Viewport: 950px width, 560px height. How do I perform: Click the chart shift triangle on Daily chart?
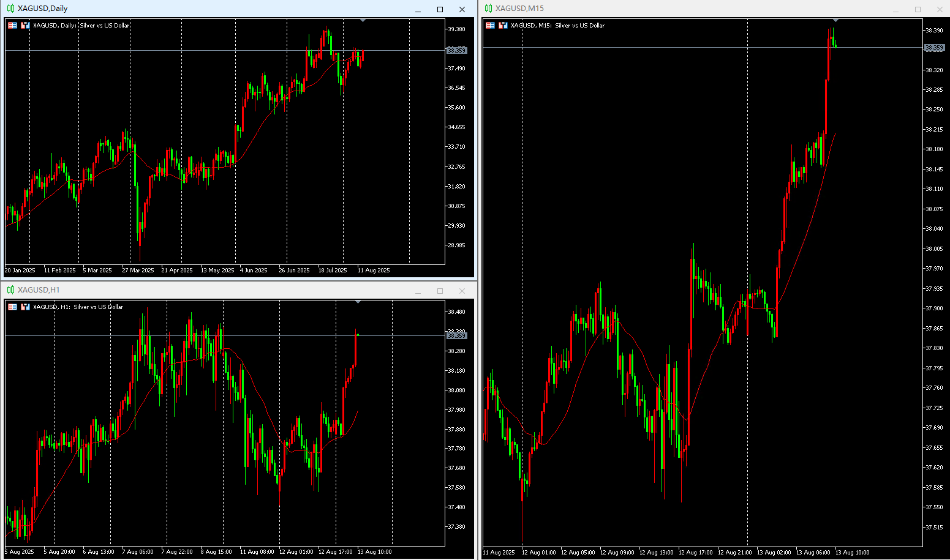[363, 21]
